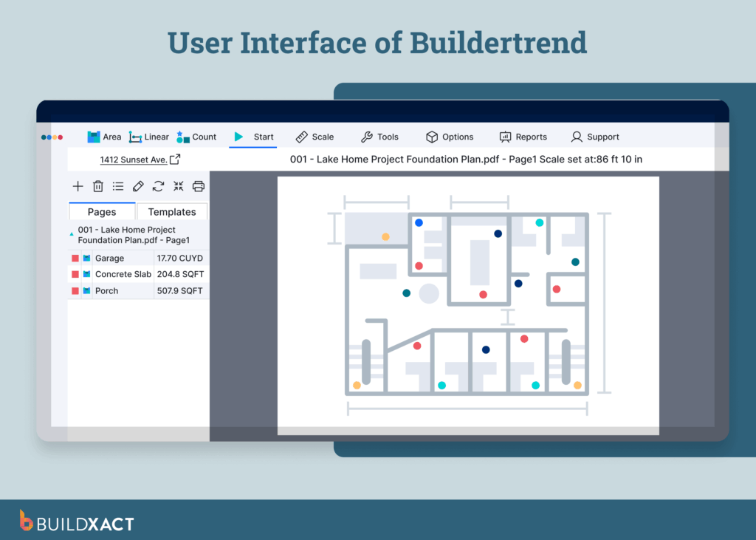Open the Reports panel
The width and height of the screenshot is (756, 540).
pos(523,137)
